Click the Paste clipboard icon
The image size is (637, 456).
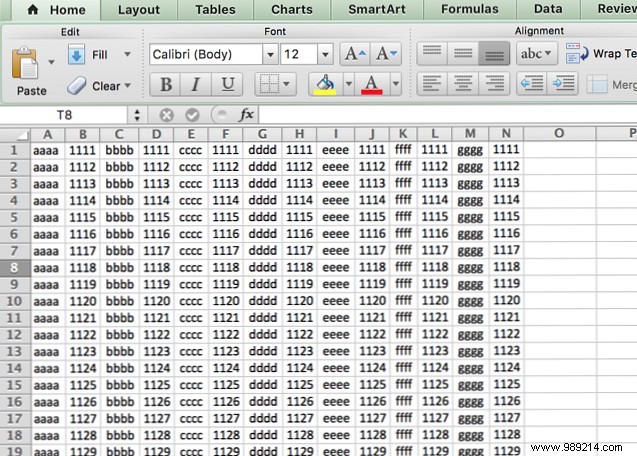[x=25, y=63]
